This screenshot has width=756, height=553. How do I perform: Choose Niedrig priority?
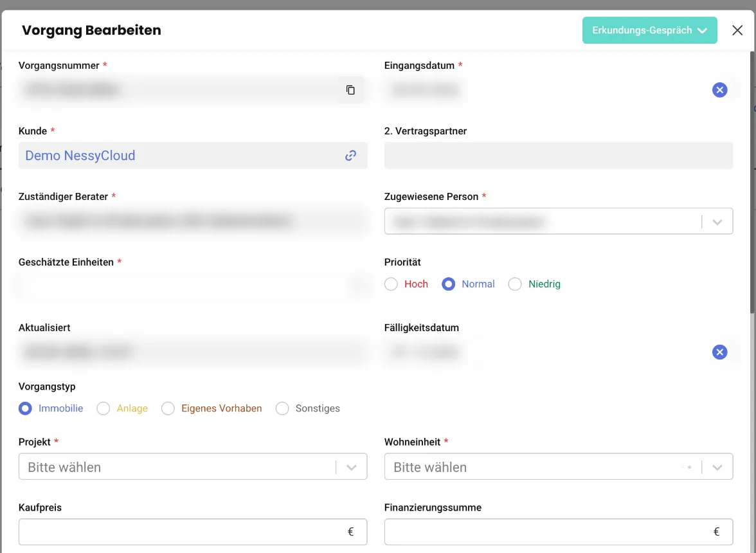point(515,284)
